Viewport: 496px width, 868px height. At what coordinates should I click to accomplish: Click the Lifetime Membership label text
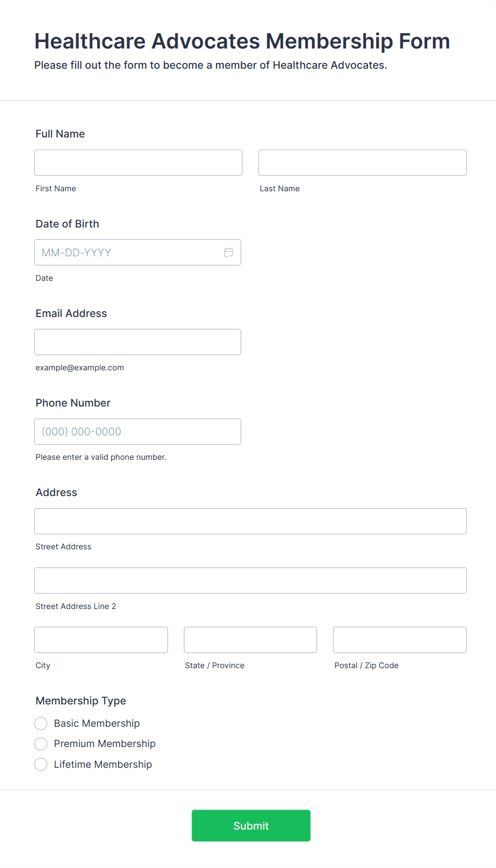(x=103, y=764)
